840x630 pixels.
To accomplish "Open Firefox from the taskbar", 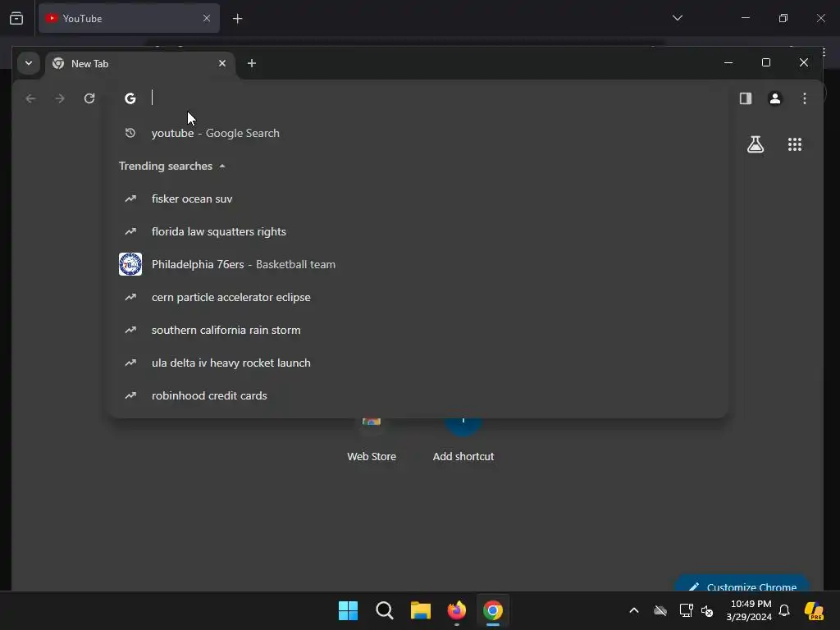I will [x=456, y=610].
